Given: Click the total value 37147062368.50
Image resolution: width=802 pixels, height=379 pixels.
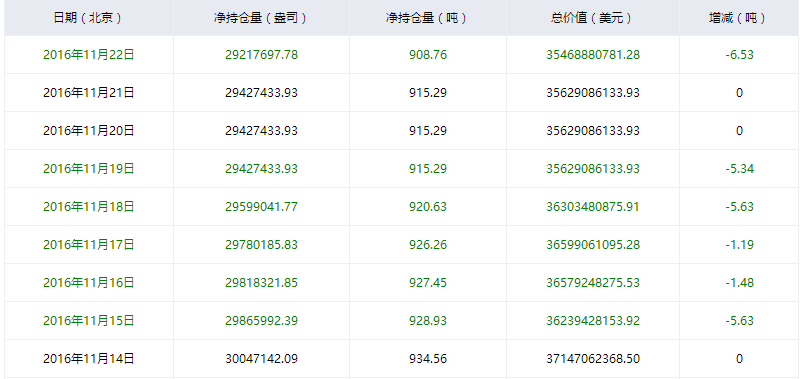Looking at the screenshot, I should pyautogui.click(x=593, y=359).
